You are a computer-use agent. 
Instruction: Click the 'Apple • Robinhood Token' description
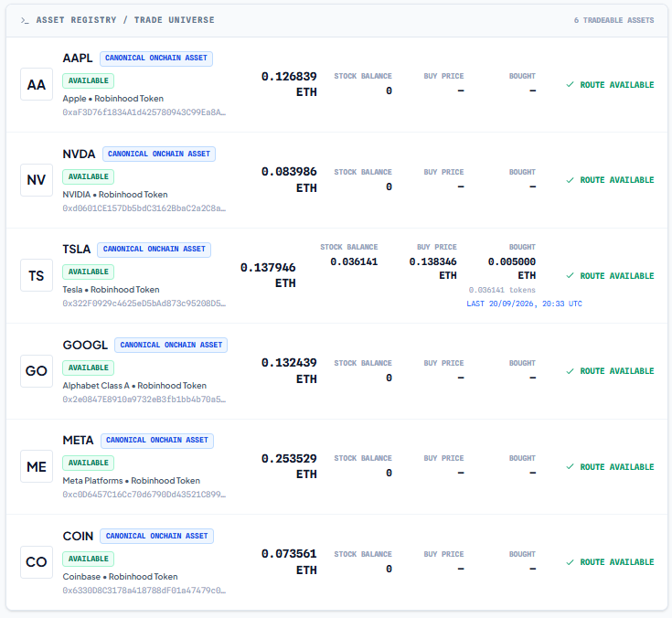113,99
